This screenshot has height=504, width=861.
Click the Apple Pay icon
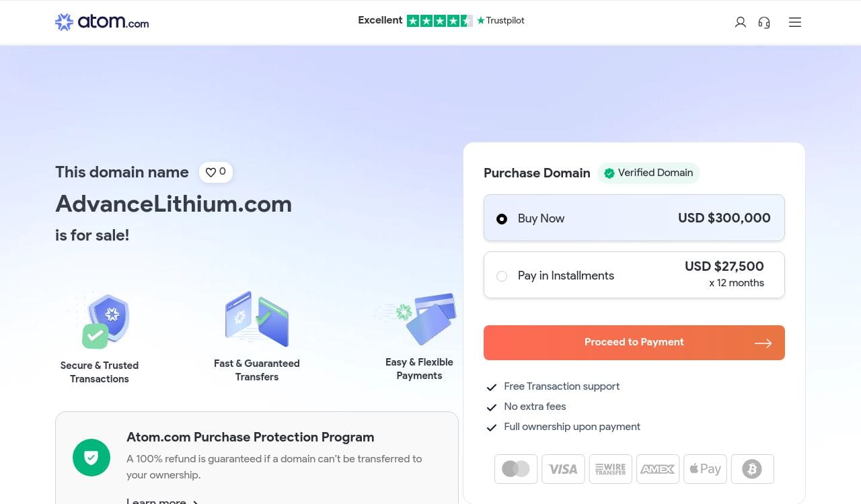[x=705, y=469]
